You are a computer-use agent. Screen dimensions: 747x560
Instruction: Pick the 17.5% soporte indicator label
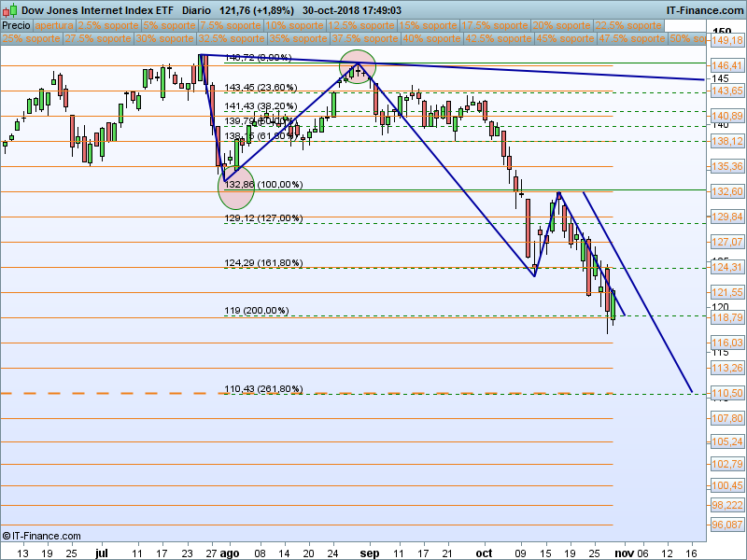tap(495, 25)
